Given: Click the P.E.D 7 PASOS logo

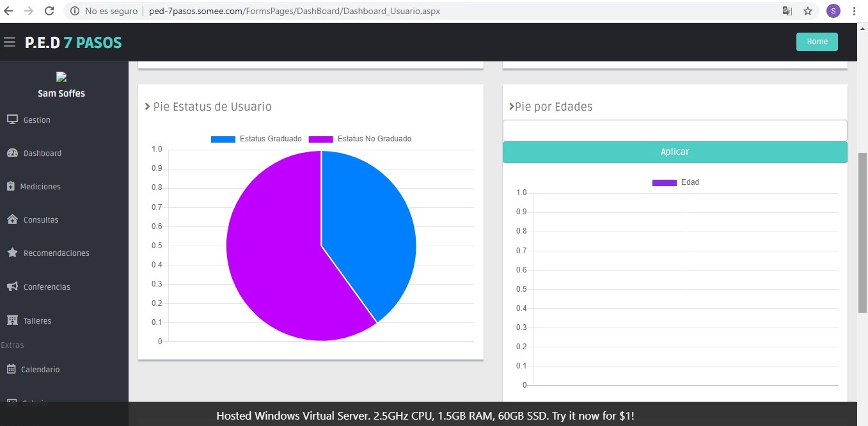Looking at the screenshot, I should tap(73, 43).
